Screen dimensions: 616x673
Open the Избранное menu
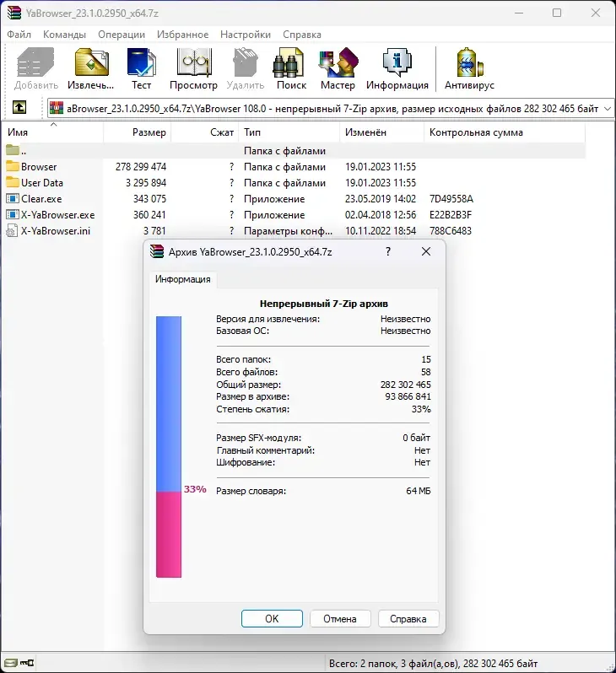point(182,35)
